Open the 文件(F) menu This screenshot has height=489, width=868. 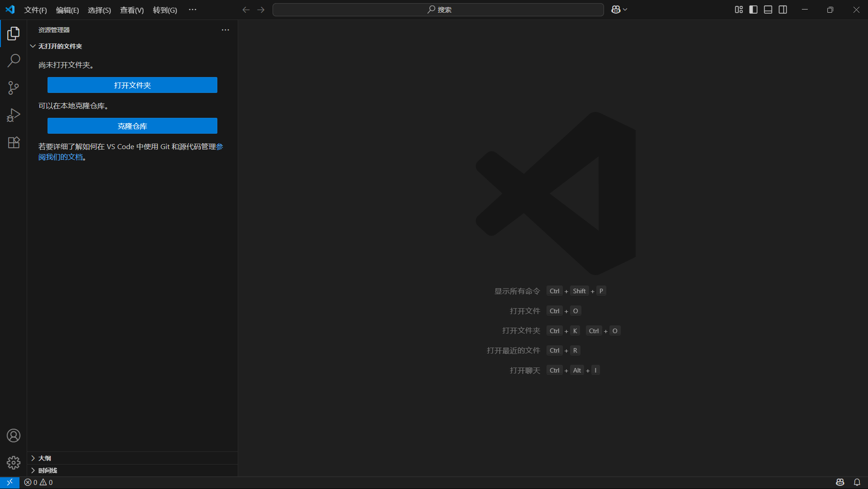tap(35, 10)
